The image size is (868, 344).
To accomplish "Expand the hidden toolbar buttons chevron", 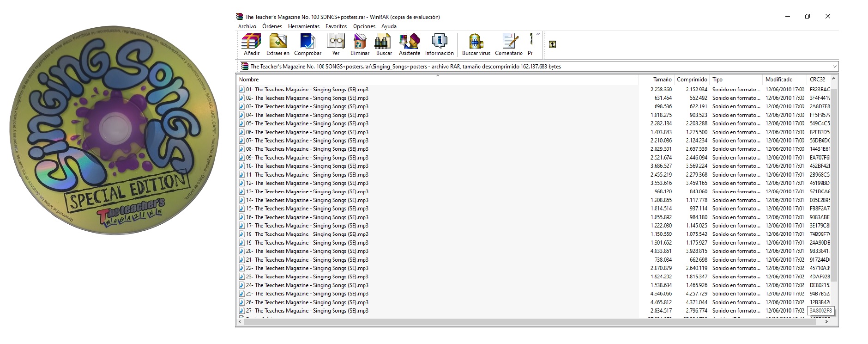I will tap(538, 34).
